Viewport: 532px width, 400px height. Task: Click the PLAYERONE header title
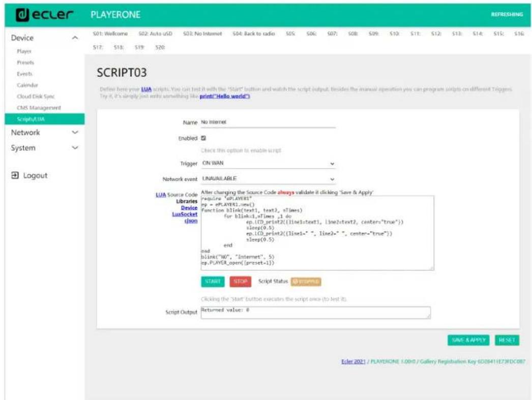tap(115, 15)
